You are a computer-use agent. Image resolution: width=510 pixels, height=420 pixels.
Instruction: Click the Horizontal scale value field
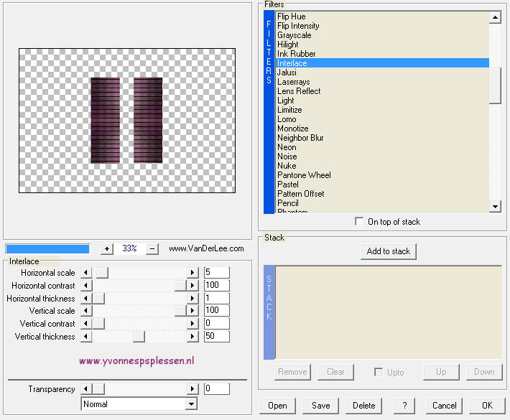tap(217, 272)
